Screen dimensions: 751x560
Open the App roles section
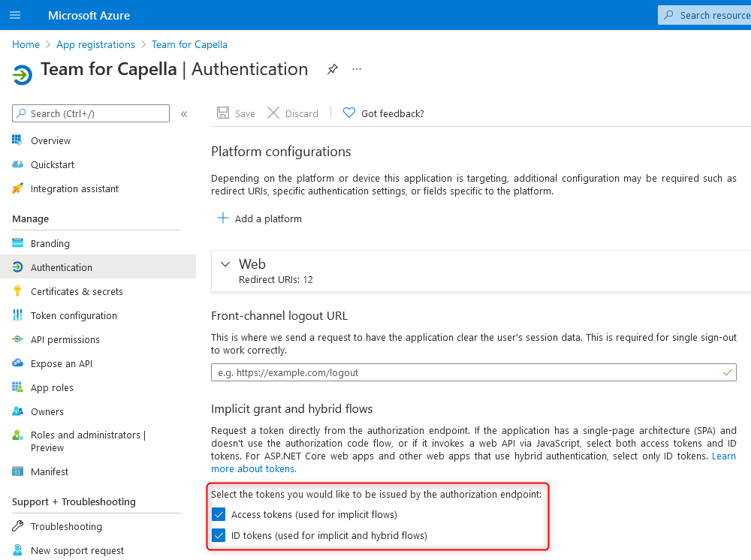17,387
